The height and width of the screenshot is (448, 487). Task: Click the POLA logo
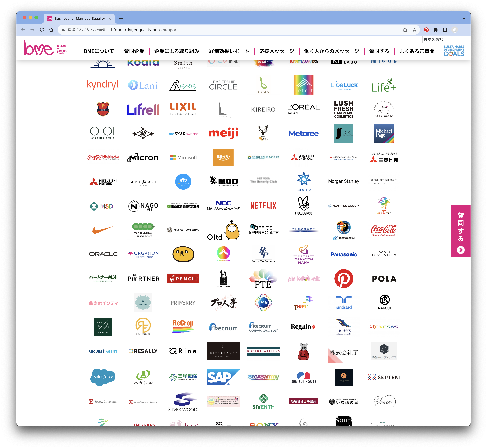tap(384, 279)
